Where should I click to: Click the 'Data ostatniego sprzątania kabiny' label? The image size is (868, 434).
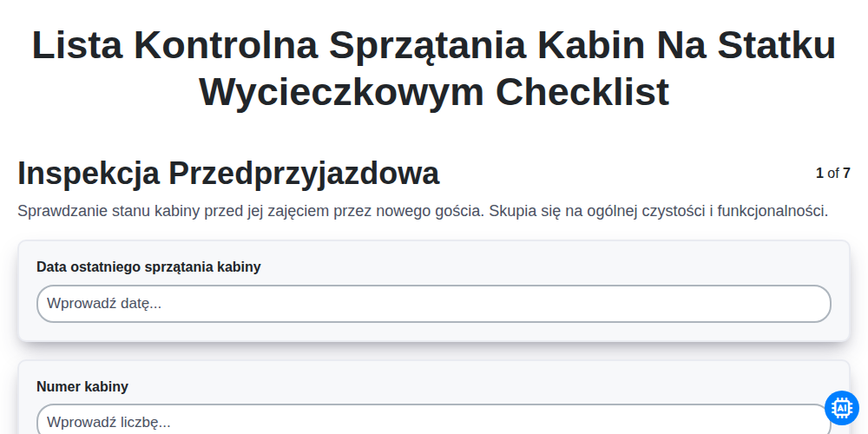[148, 266]
